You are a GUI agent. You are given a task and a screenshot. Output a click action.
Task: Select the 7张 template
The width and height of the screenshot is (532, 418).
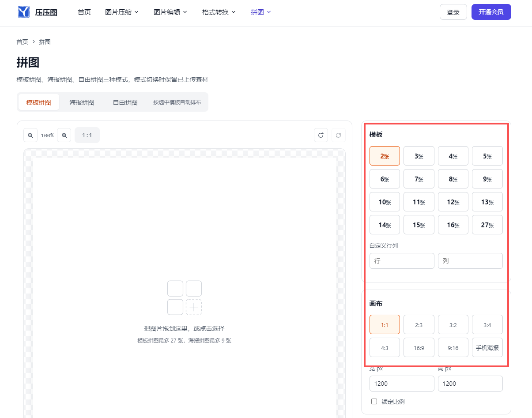419,179
